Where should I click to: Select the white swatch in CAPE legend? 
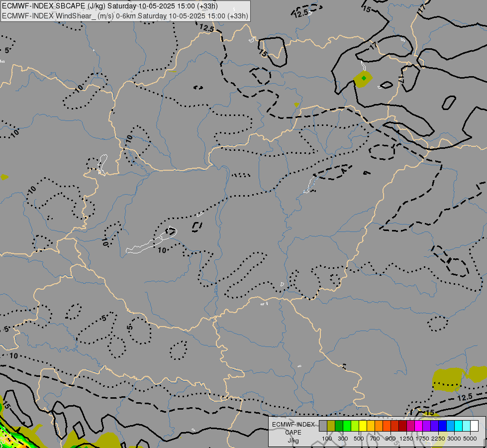tap(474, 426)
